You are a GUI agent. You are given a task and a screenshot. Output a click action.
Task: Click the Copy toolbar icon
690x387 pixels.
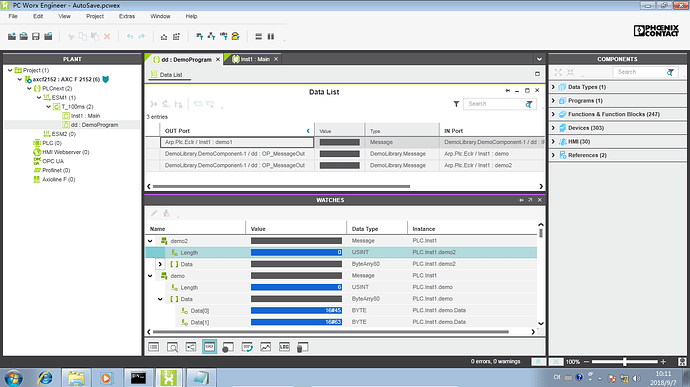coord(83,37)
